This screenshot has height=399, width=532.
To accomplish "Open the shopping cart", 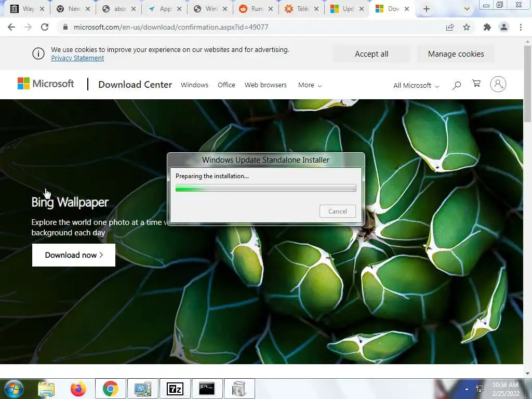I will pyautogui.click(x=476, y=84).
